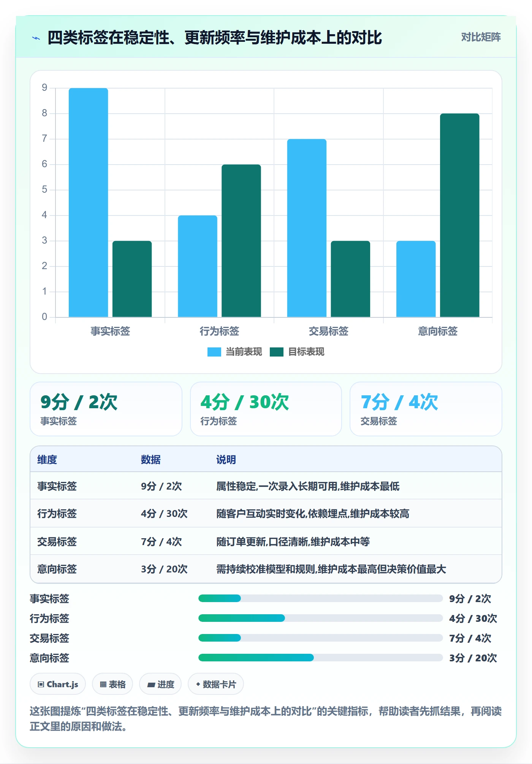Click the caption paragraph below the tags
Viewport: 532px width, 764px height.
266,719
